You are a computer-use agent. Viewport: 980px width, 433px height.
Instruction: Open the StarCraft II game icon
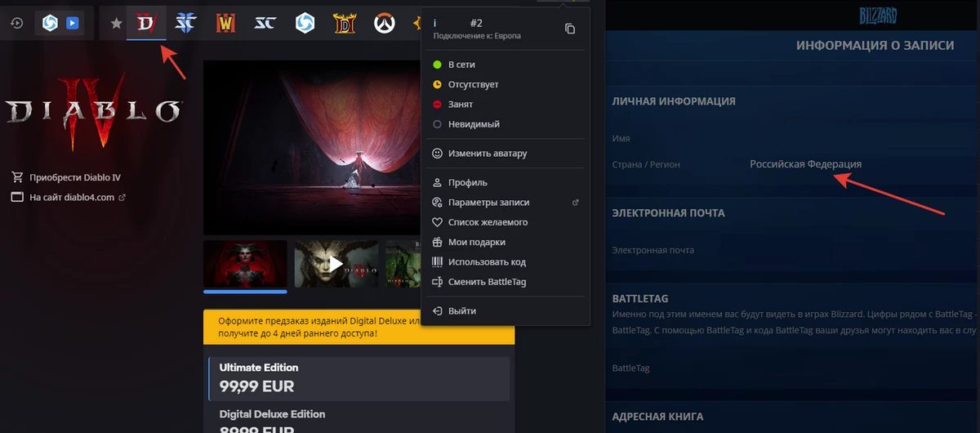(x=185, y=23)
